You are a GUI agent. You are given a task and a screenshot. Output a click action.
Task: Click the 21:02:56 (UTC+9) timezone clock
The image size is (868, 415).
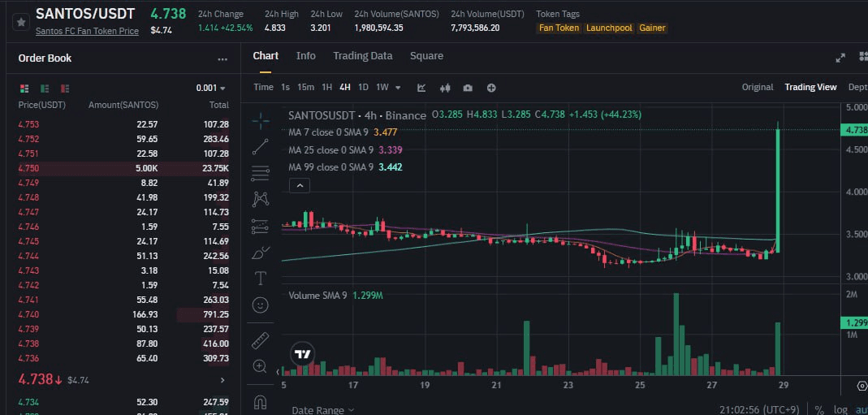point(759,410)
